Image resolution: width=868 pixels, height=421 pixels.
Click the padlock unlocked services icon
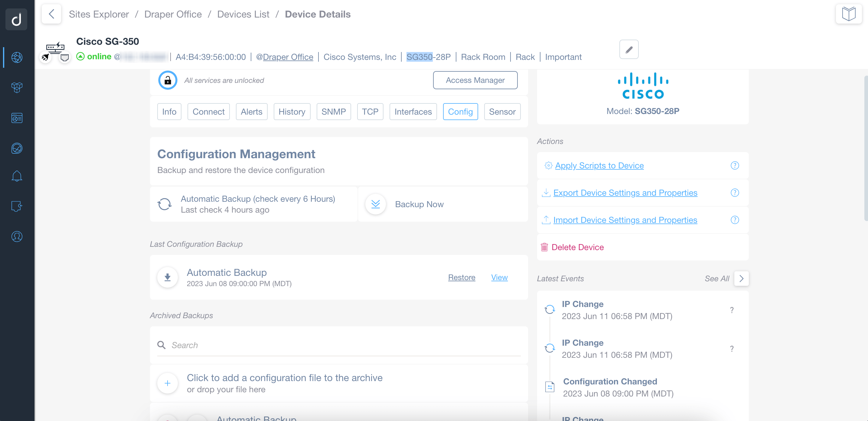point(168,80)
